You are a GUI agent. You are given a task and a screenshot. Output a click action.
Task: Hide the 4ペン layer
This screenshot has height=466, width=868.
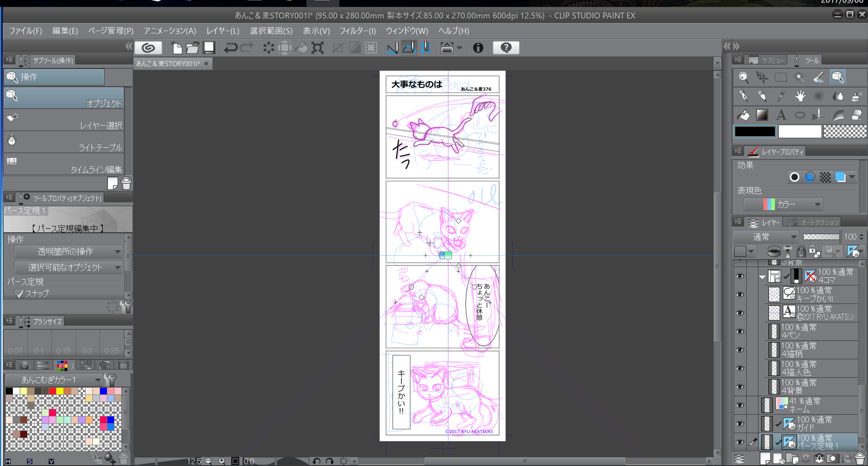coord(740,331)
